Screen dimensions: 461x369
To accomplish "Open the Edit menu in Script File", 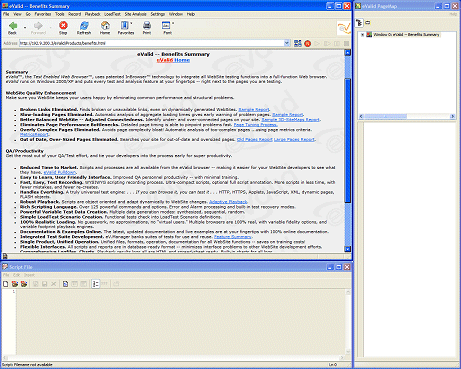I will coord(16,275).
